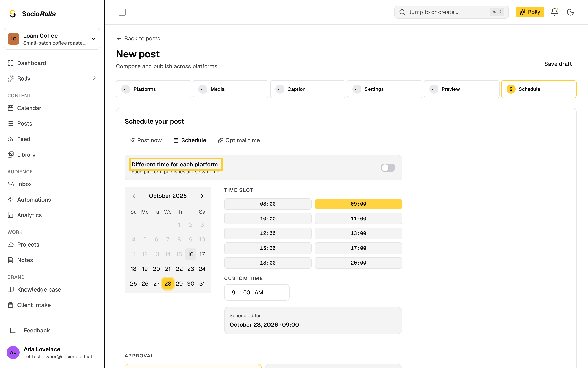This screenshot has width=588, height=368.
Task: Expand Rolly submenu chevron
Action: tap(94, 78)
